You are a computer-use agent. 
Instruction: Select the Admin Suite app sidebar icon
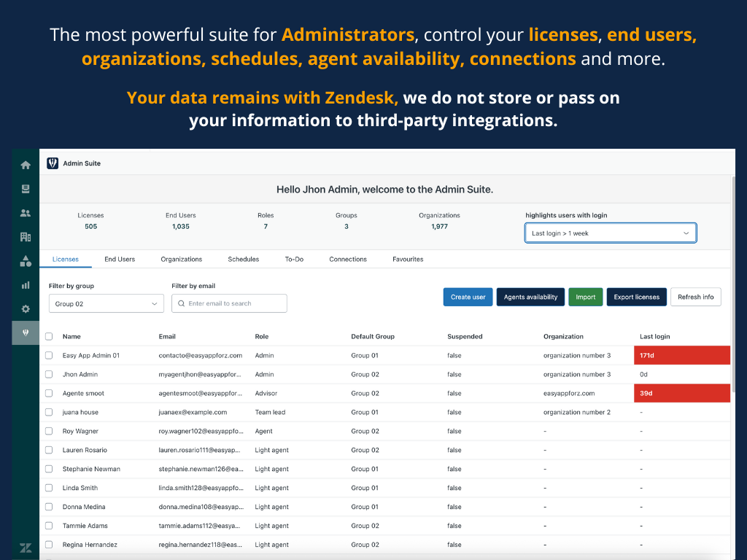click(26, 332)
